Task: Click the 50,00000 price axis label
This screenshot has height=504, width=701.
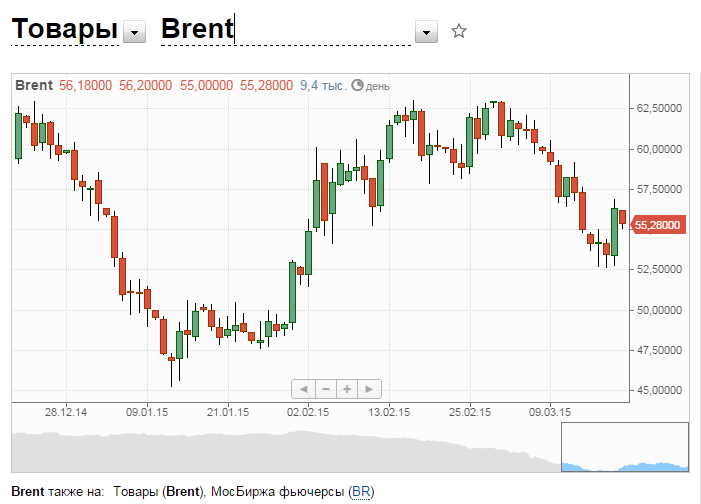Action: [659, 310]
